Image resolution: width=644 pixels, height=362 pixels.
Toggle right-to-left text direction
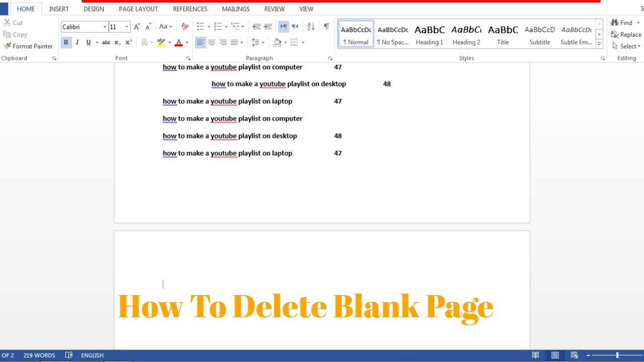pyautogui.click(x=295, y=27)
